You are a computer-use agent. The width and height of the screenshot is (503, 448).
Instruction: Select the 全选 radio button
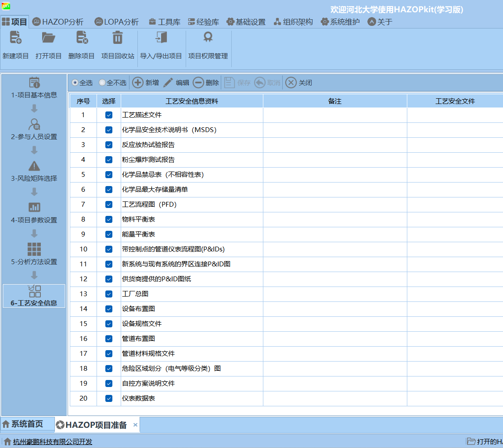coord(75,83)
